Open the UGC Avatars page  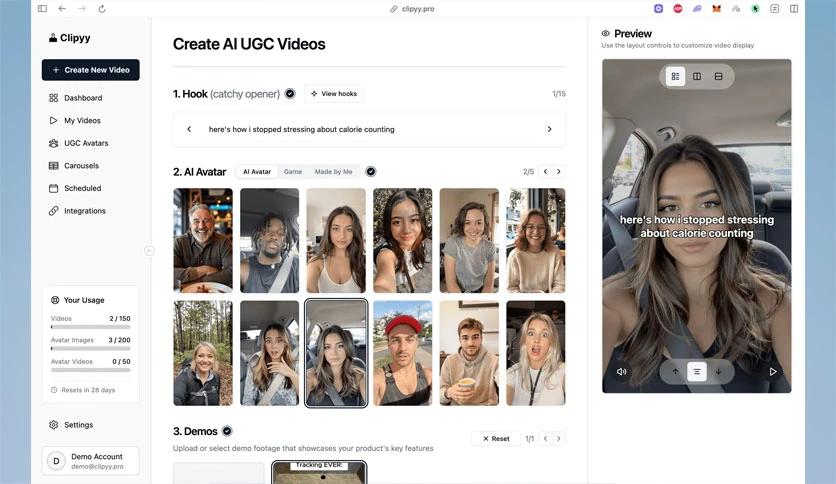(x=86, y=143)
